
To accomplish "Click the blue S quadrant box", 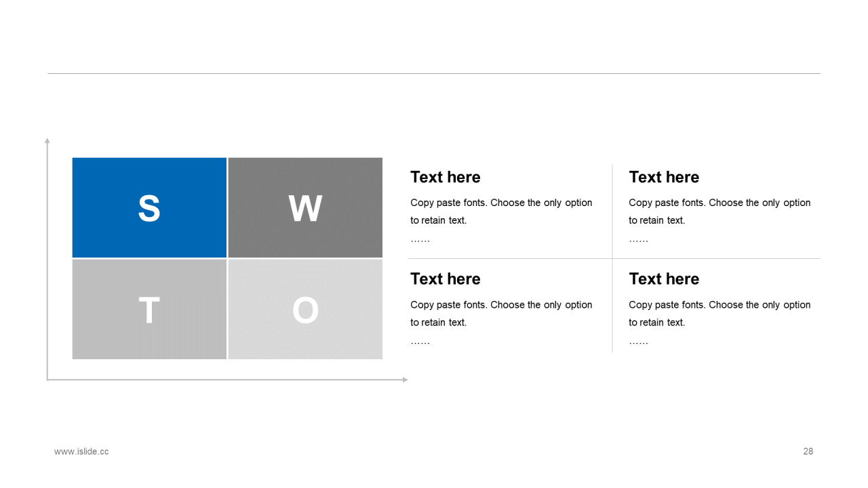I will [149, 207].
